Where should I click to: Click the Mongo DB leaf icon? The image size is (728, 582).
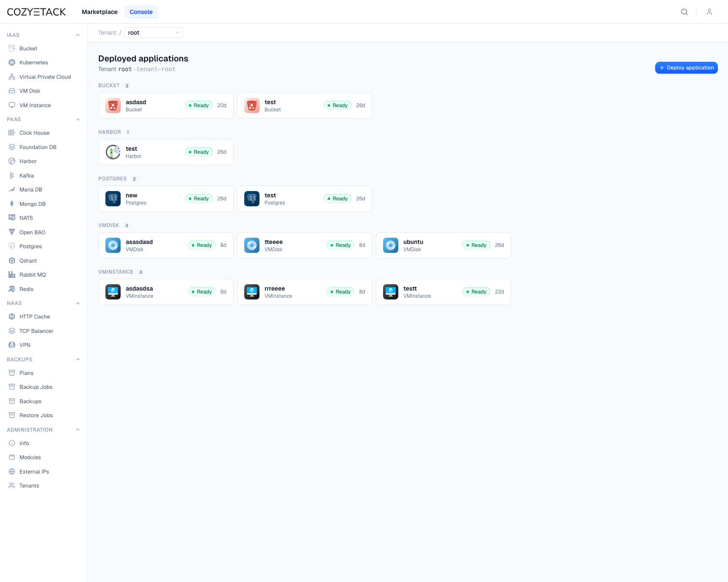click(12, 204)
